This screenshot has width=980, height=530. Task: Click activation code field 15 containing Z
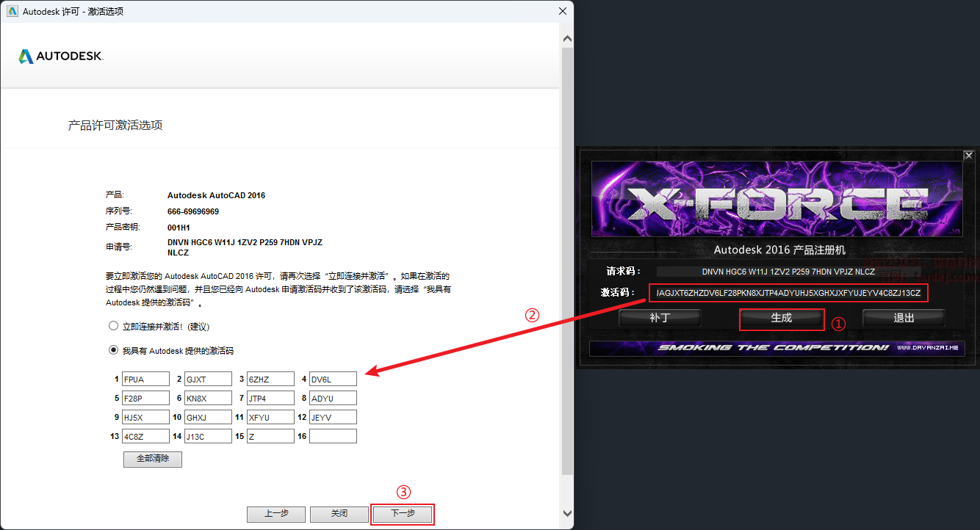270,436
